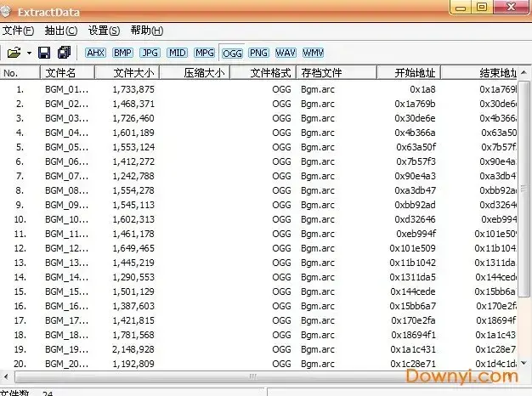Click start address 0x1c28e71

click(413, 364)
